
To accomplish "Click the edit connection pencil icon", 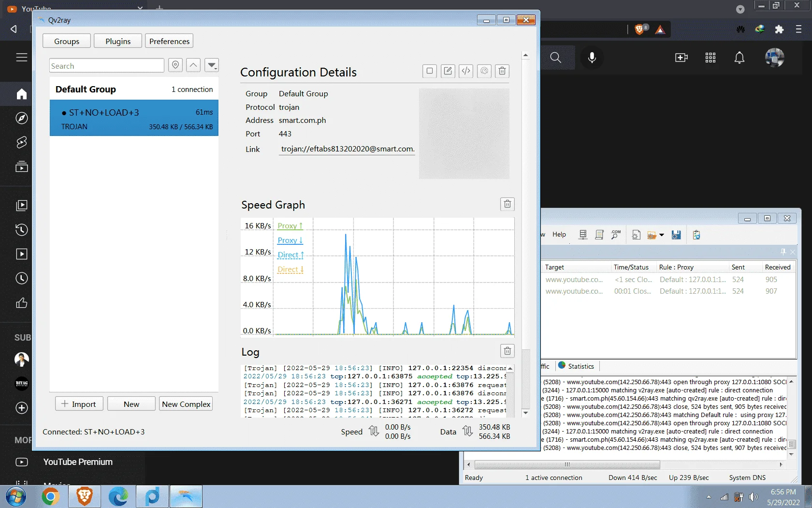I will point(448,71).
